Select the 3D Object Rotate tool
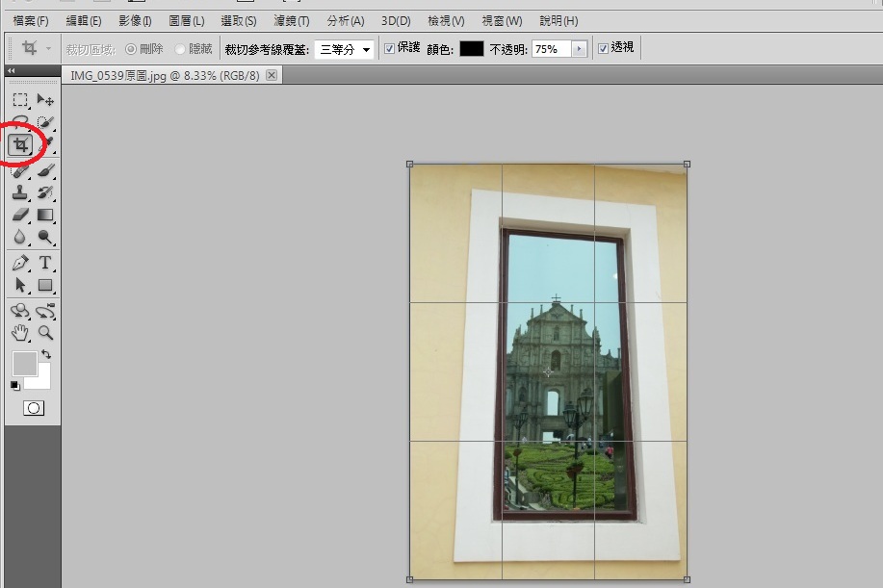 [x=20, y=311]
